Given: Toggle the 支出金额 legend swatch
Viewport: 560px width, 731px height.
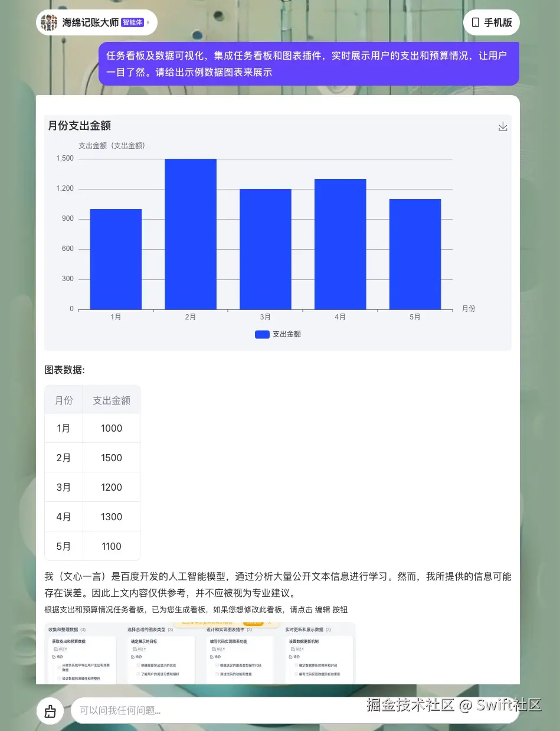Looking at the screenshot, I should 262,334.
